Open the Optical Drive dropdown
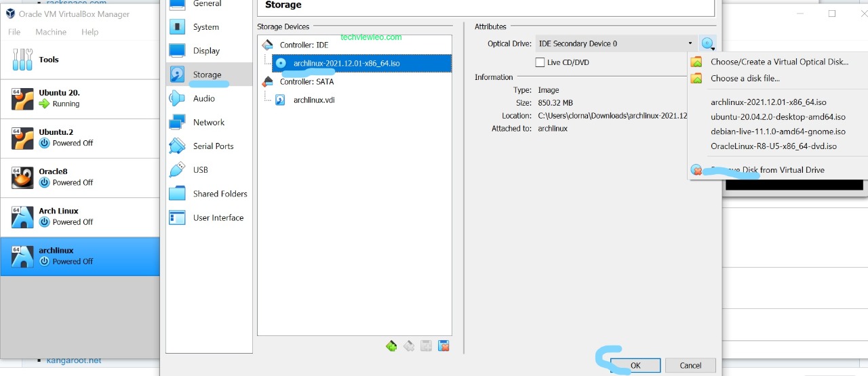 616,43
